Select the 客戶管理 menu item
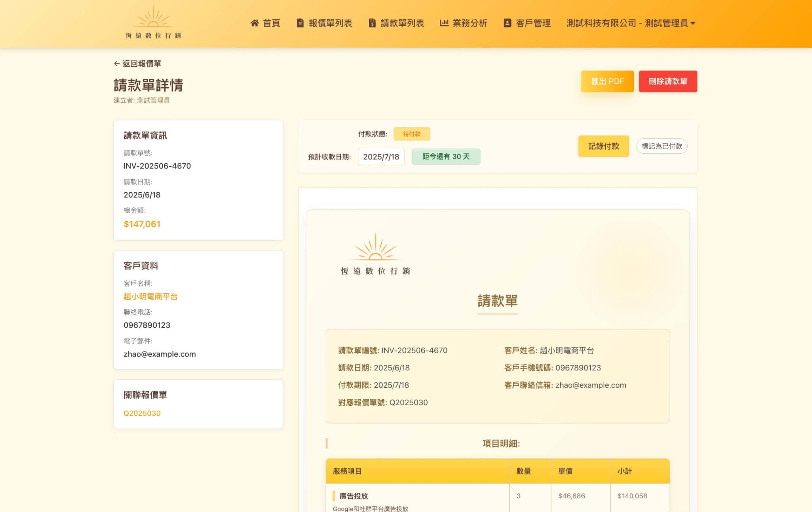 [x=533, y=23]
